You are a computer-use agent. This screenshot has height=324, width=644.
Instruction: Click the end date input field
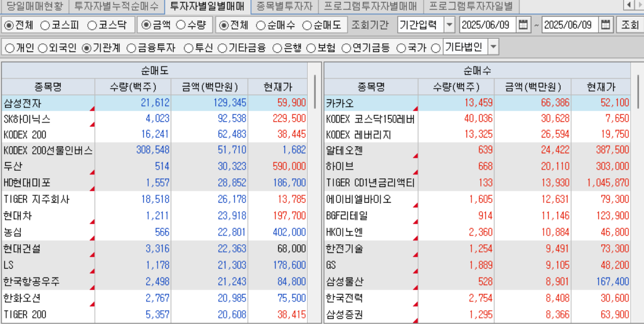[x=571, y=25]
